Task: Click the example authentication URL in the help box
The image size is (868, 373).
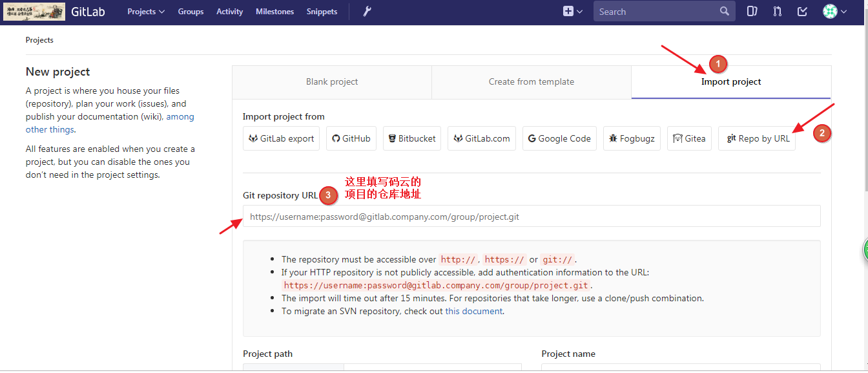Action: point(436,285)
